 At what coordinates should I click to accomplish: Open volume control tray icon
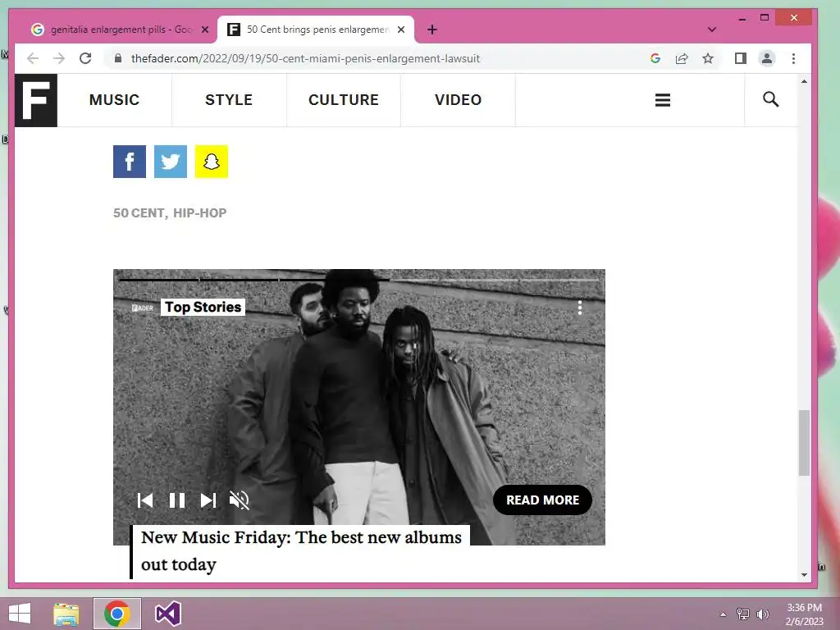click(762, 614)
